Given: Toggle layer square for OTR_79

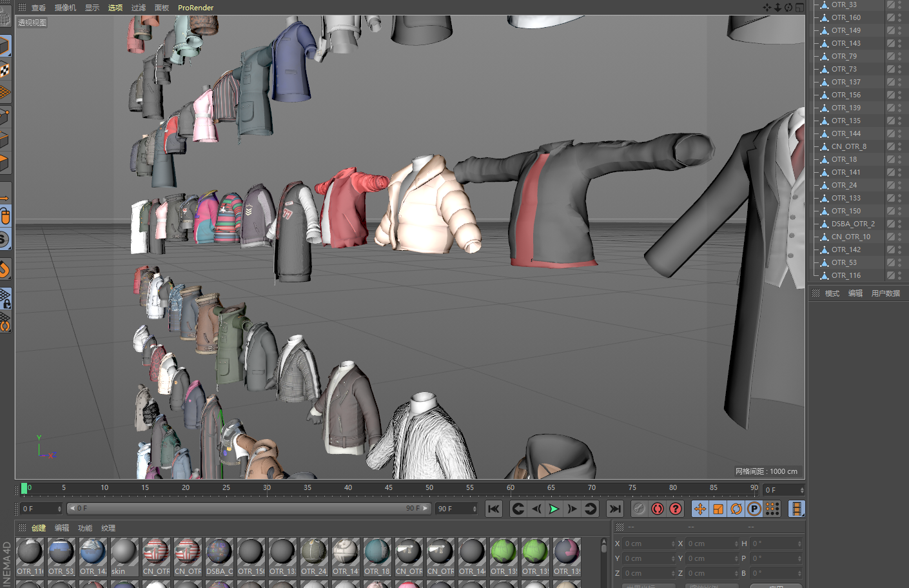Looking at the screenshot, I should pos(890,56).
